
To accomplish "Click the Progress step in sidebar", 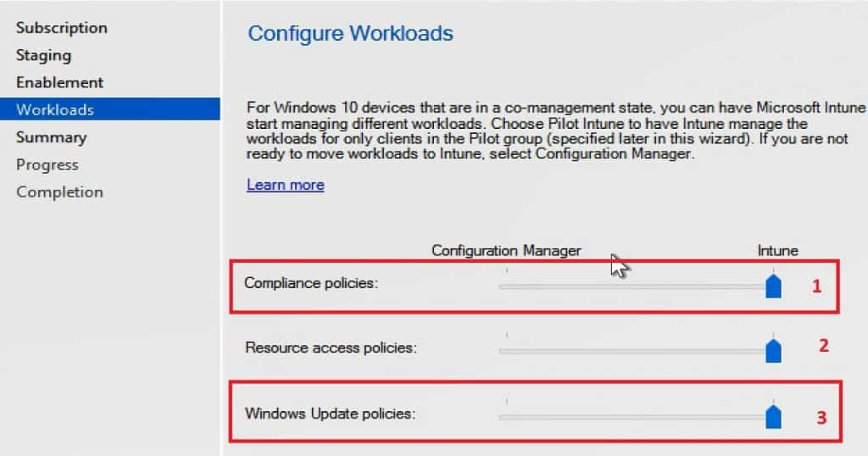I will pos(47,164).
